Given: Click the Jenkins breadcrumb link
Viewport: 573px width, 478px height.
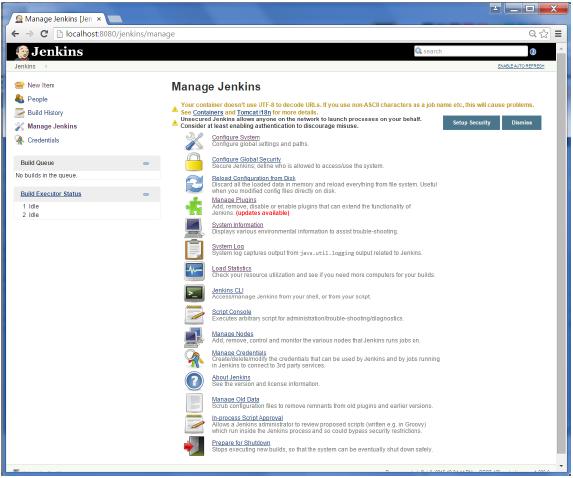Looking at the screenshot, I should (25, 67).
